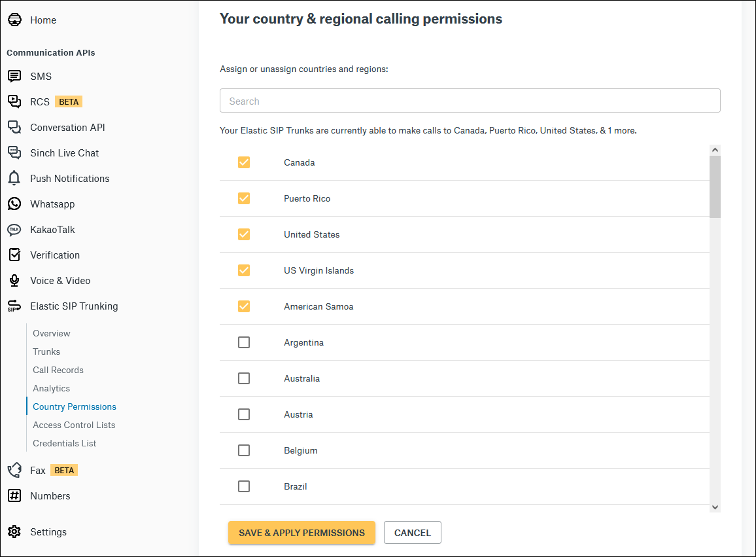Select the RCS Beta icon

click(x=14, y=101)
